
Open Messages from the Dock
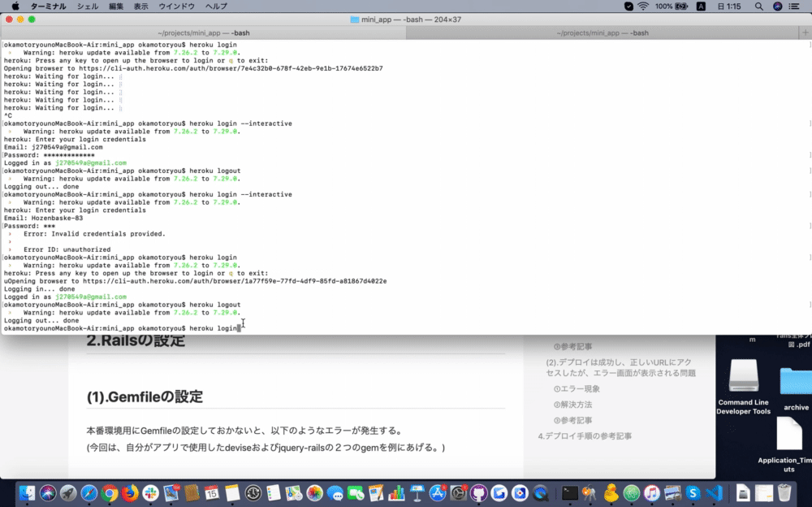(335, 492)
